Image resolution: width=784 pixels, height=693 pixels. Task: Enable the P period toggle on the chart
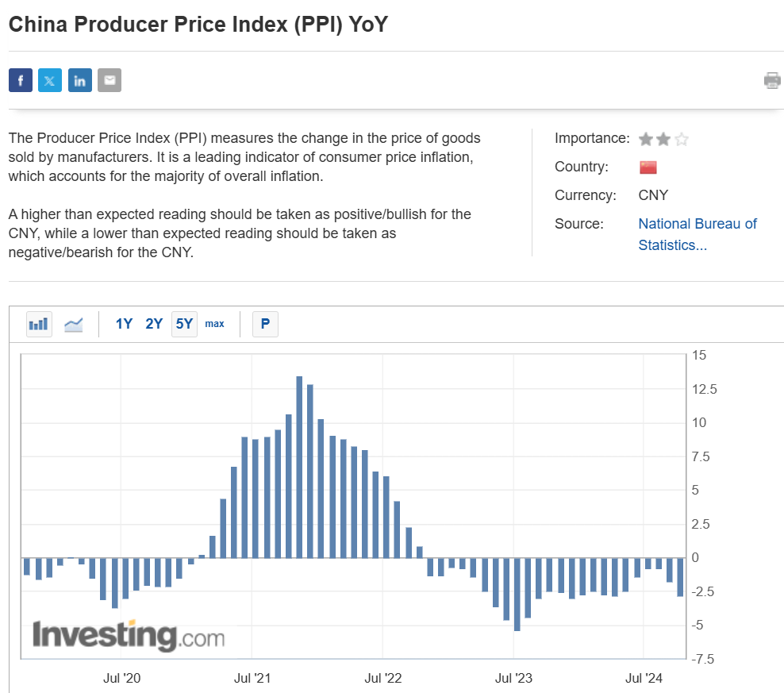265,323
